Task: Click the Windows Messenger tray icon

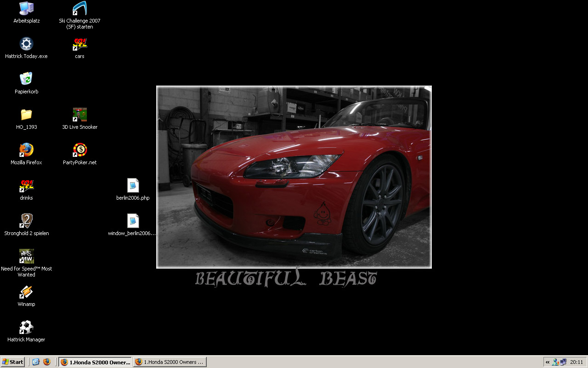Action: pos(555,362)
